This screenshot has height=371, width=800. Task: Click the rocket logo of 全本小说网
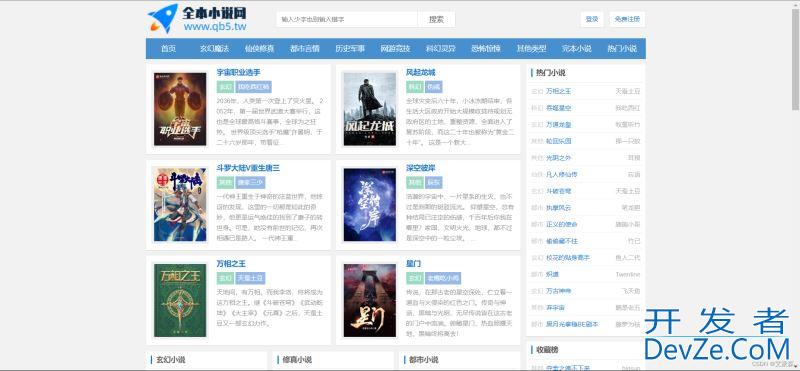tap(163, 18)
